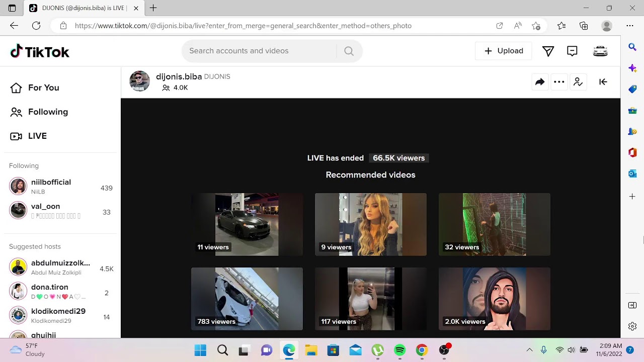Open Spotify from the taskbar
The width and height of the screenshot is (644, 362).
[399, 350]
